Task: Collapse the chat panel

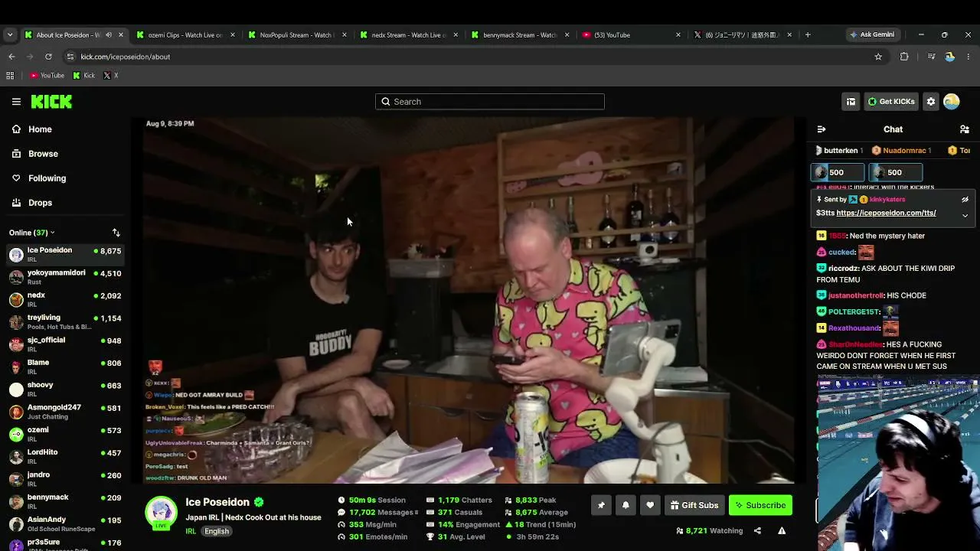Action: click(822, 129)
